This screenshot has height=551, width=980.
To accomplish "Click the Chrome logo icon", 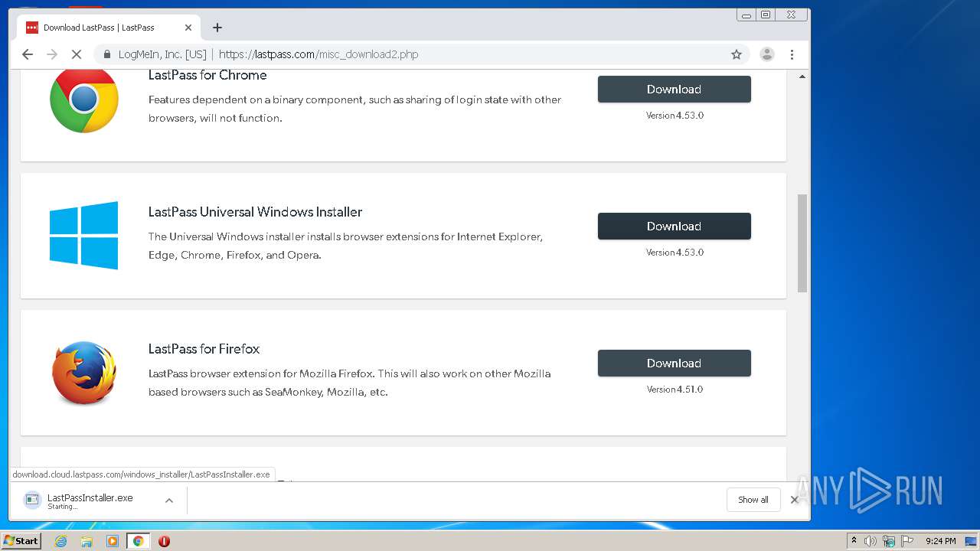I will pyautogui.click(x=84, y=99).
